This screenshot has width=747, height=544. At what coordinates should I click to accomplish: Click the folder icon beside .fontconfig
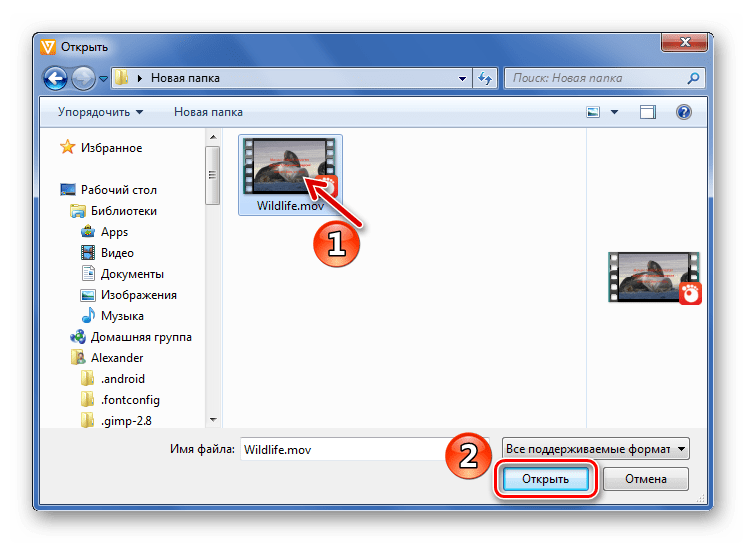click(x=88, y=399)
